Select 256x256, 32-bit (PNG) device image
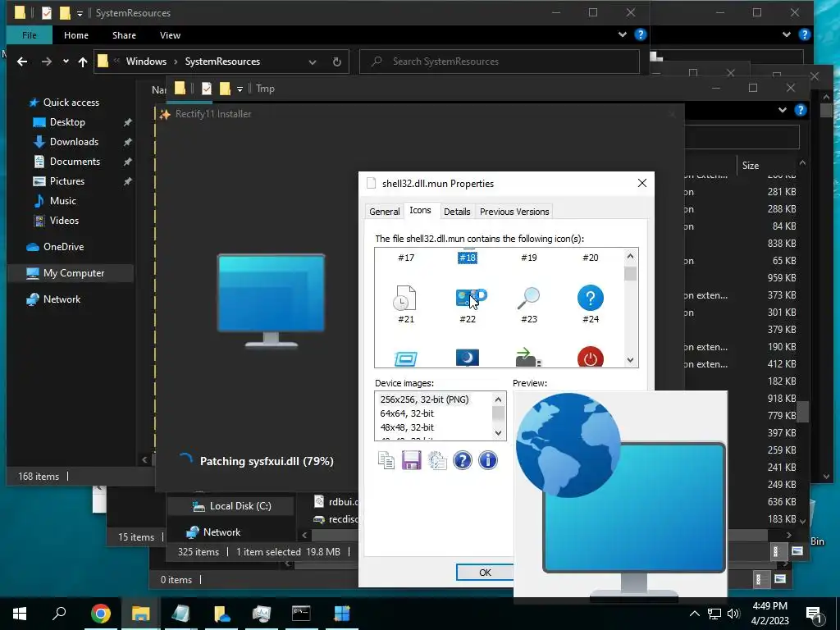 (424, 399)
